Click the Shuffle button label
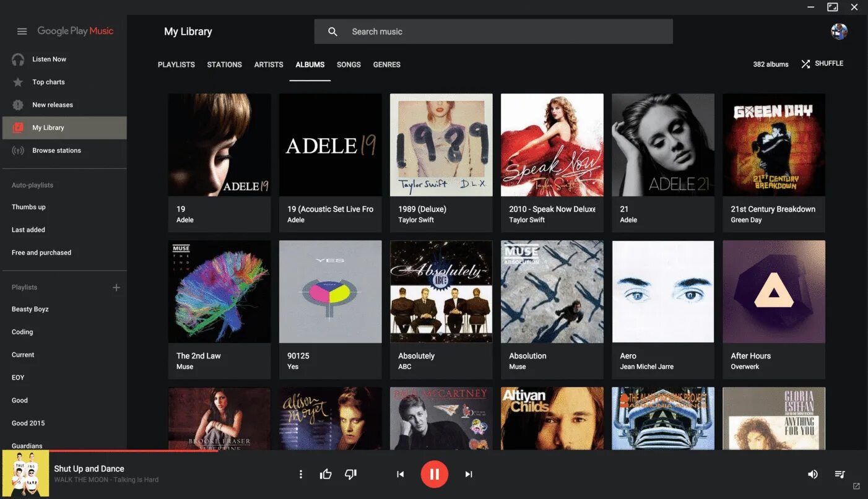The width and height of the screenshot is (868, 499). point(829,64)
